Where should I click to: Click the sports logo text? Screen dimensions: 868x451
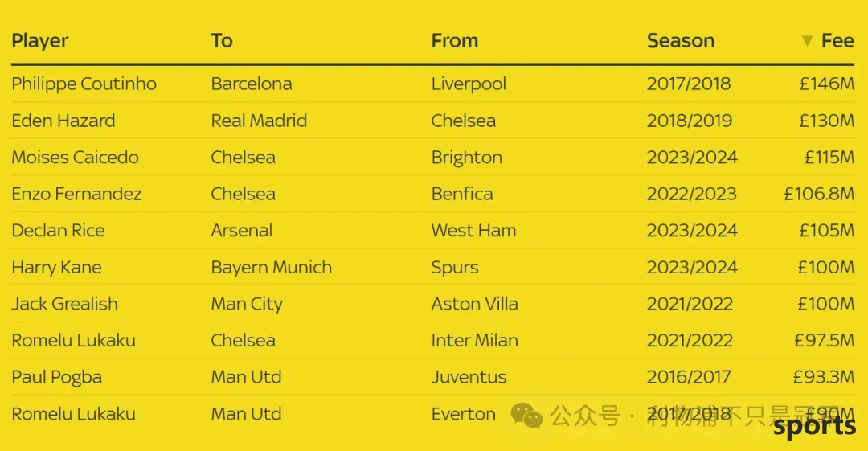click(814, 427)
